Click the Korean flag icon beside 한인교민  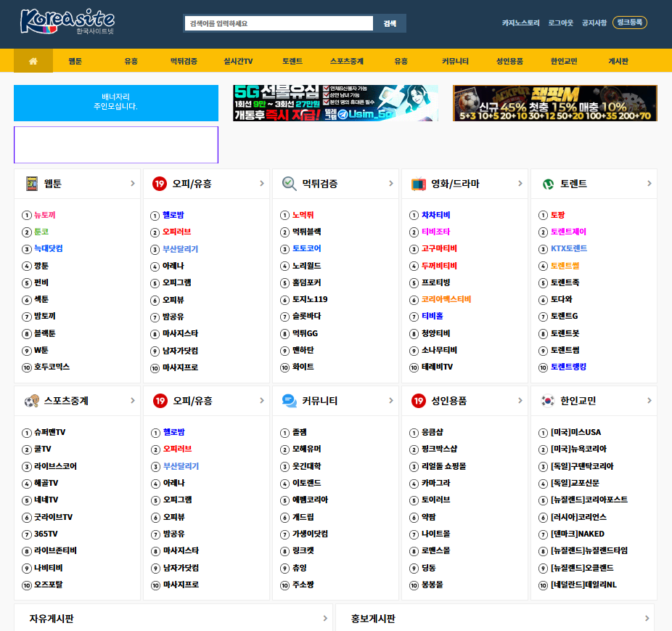(548, 401)
